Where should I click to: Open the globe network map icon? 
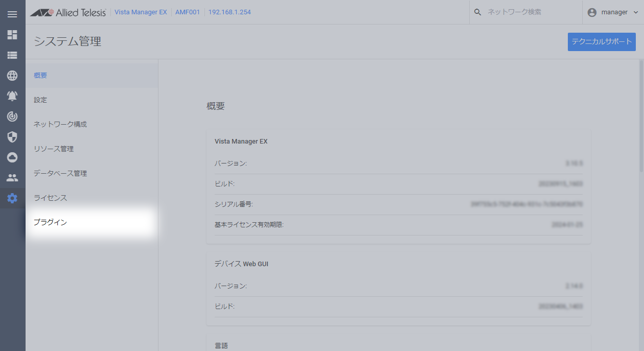coord(12,76)
